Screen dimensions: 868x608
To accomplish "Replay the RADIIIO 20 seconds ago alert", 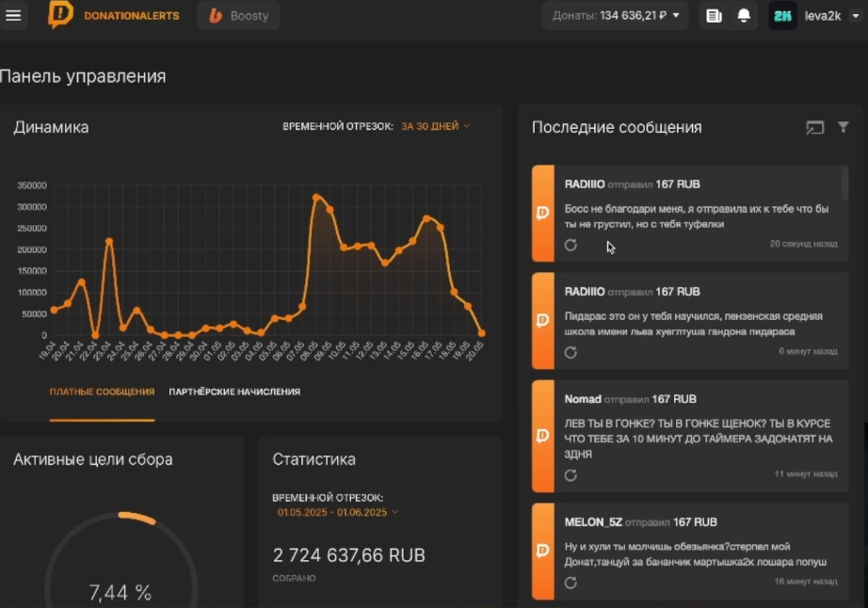I will (571, 245).
